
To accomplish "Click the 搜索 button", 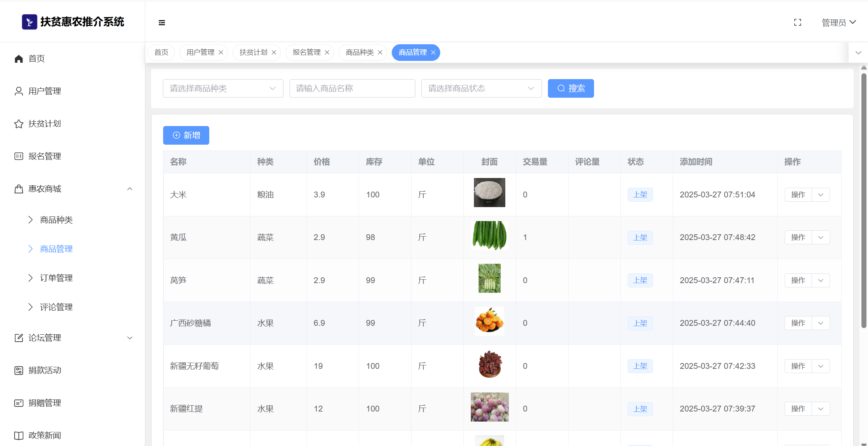I will click(570, 88).
